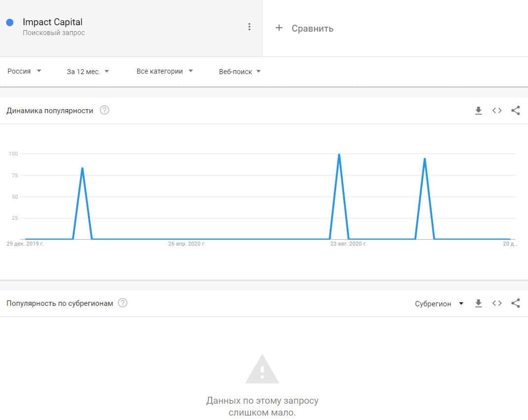Screen dimensions: 528x420
Task: Click the chart peak near 23 авг. 2020
Action: [x=339, y=155]
